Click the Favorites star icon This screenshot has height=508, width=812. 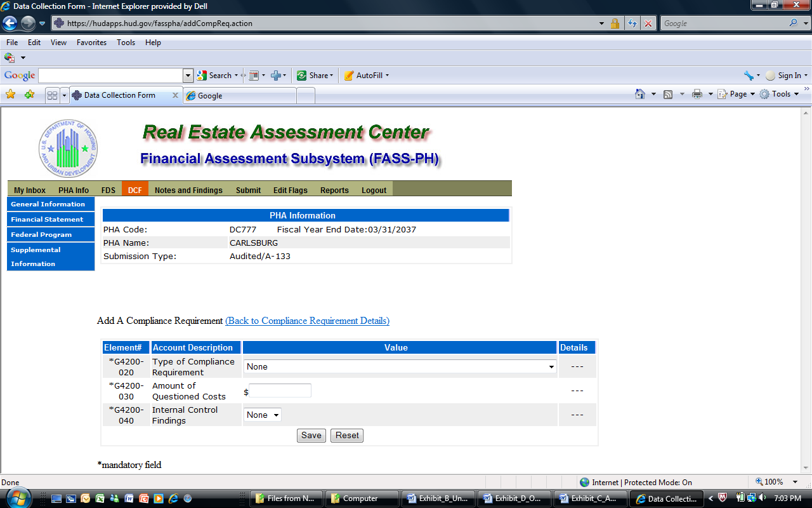click(x=10, y=95)
